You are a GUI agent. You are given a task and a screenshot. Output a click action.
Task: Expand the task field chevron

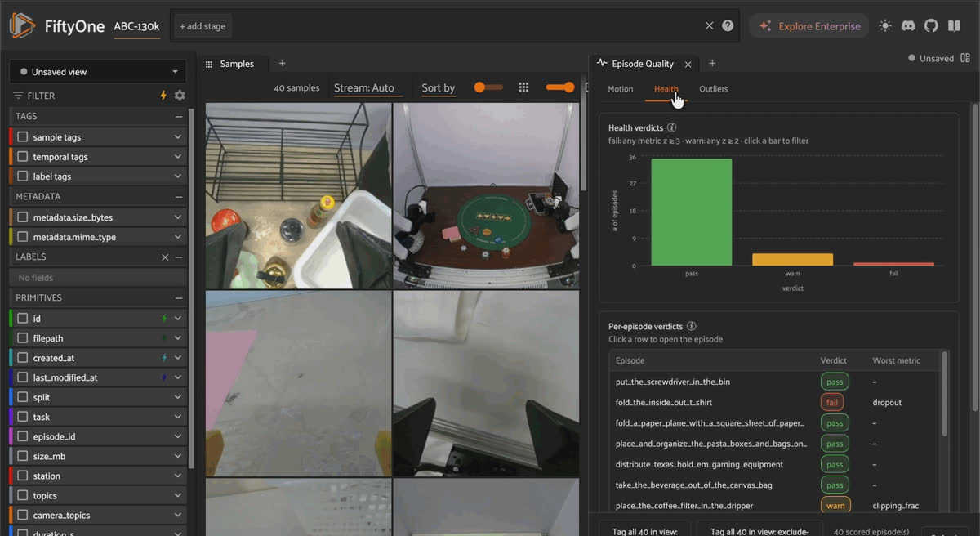[x=177, y=417]
